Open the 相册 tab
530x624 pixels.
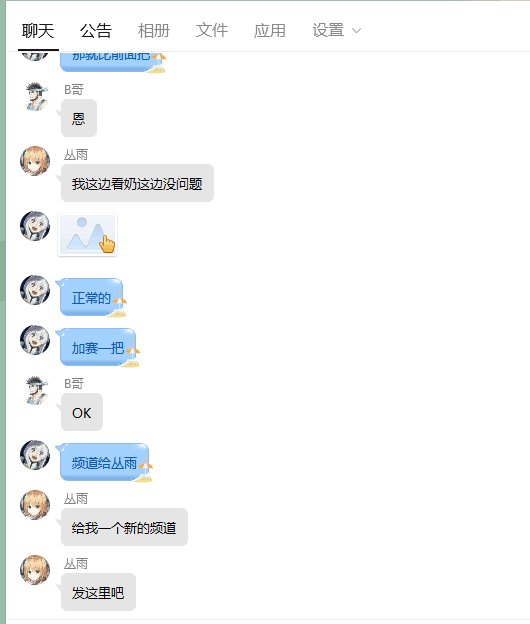point(154,31)
